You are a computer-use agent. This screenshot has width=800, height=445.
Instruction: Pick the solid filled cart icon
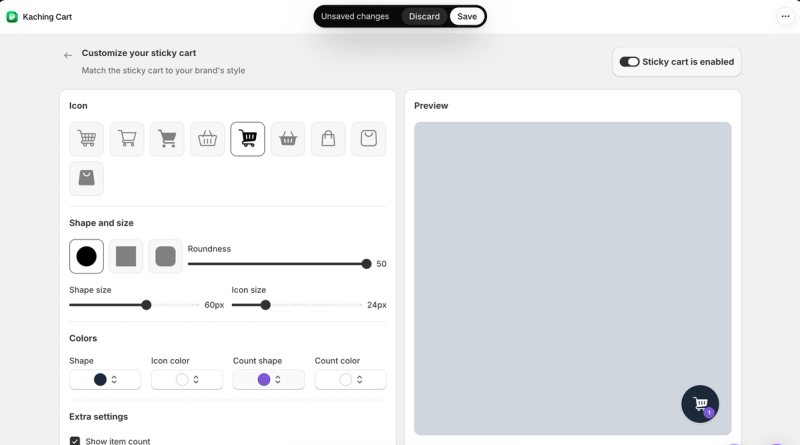167,139
